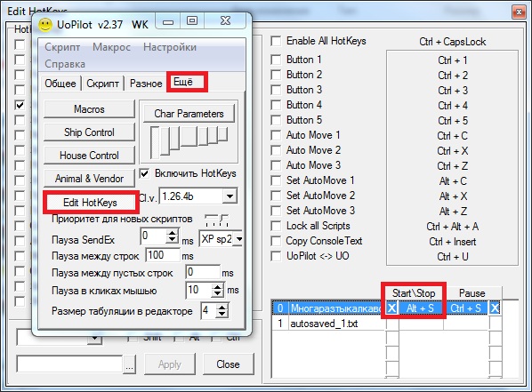Open Ship Control
This screenshot has width=532, height=392.
point(89,132)
